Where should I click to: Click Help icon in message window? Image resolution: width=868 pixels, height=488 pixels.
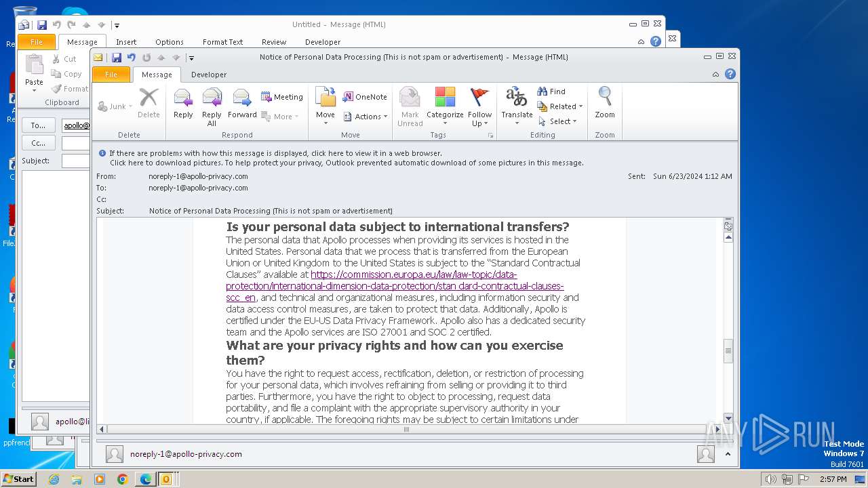coord(730,74)
